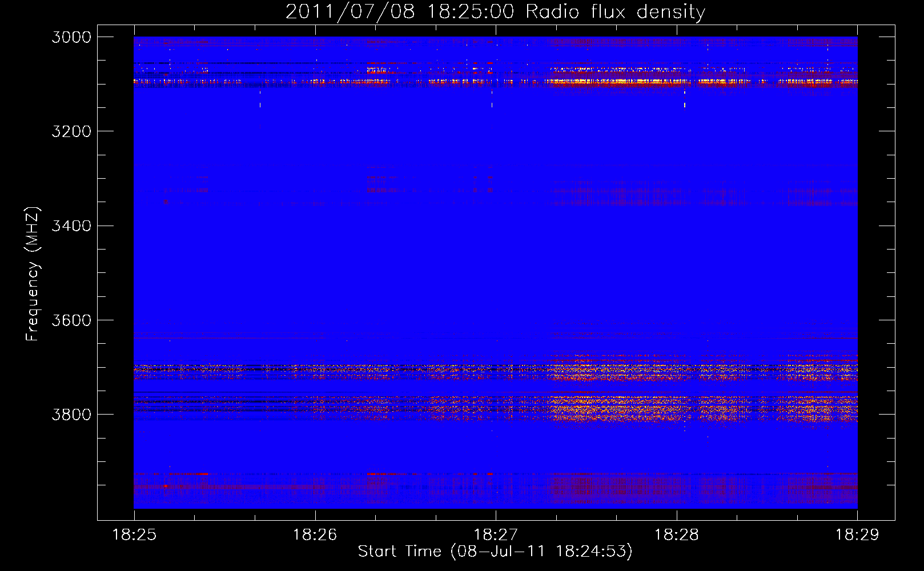This screenshot has height=571, width=924.
Task: Click the 18:27 time tick label
Action: point(496,535)
